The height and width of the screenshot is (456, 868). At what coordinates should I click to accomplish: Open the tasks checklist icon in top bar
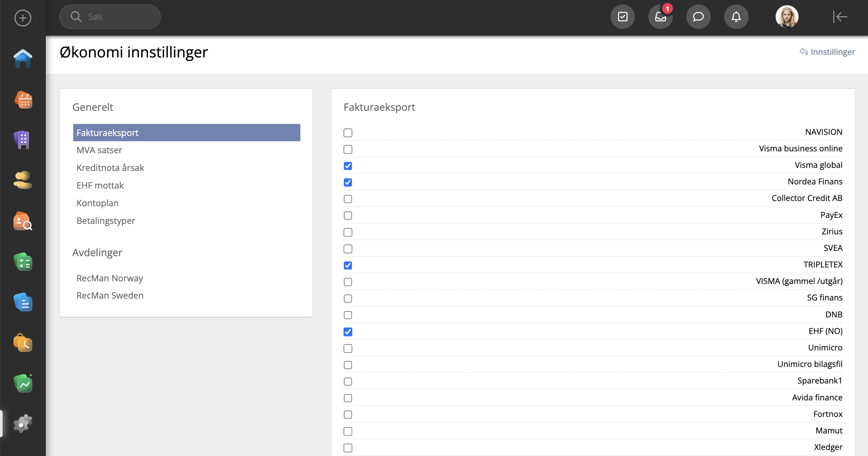click(622, 17)
